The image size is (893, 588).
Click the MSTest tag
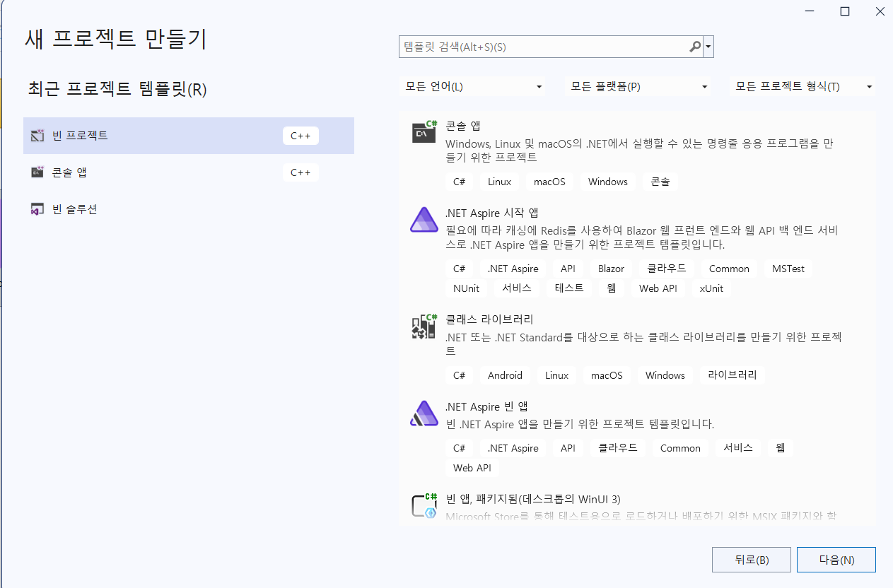pyautogui.click(x=788, y=269)
